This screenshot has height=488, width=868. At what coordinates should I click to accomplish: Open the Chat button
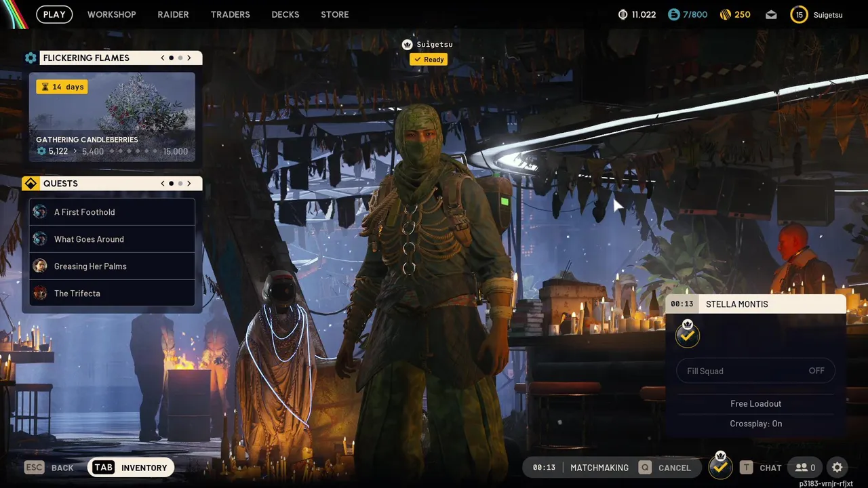click(761, 468)
